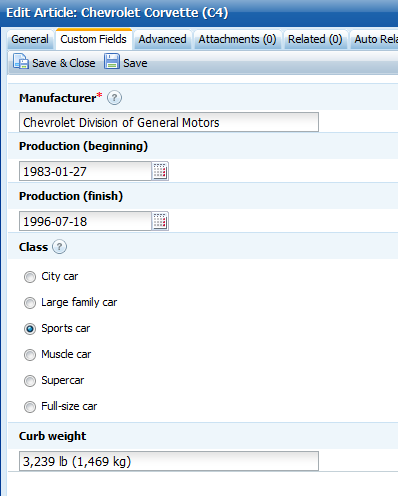The width and height of the screenshot is (398, 496).
Task: Click the Save & Close button label
Action: (x=64, y=63)
